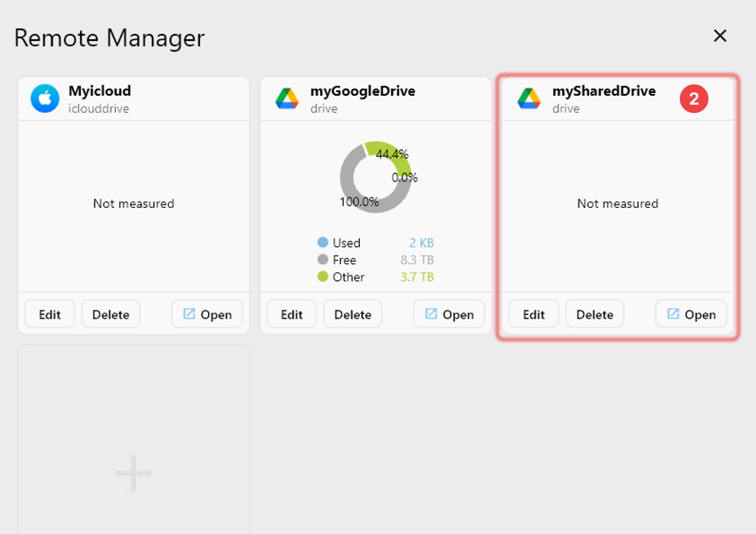Click the Apple icon on the Myicloud card
The height and width of the screenshot is (534, 756).
click(45, 98)
